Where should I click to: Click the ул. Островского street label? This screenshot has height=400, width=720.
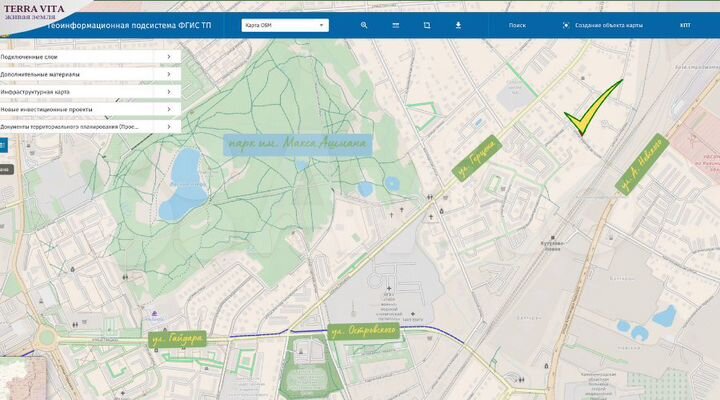(x=365, y=331)
